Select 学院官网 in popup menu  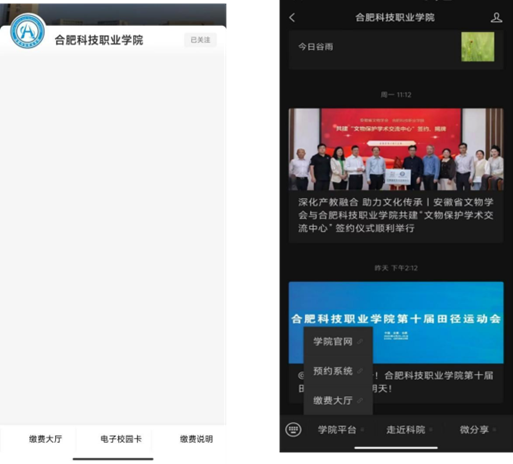(338, 342)
